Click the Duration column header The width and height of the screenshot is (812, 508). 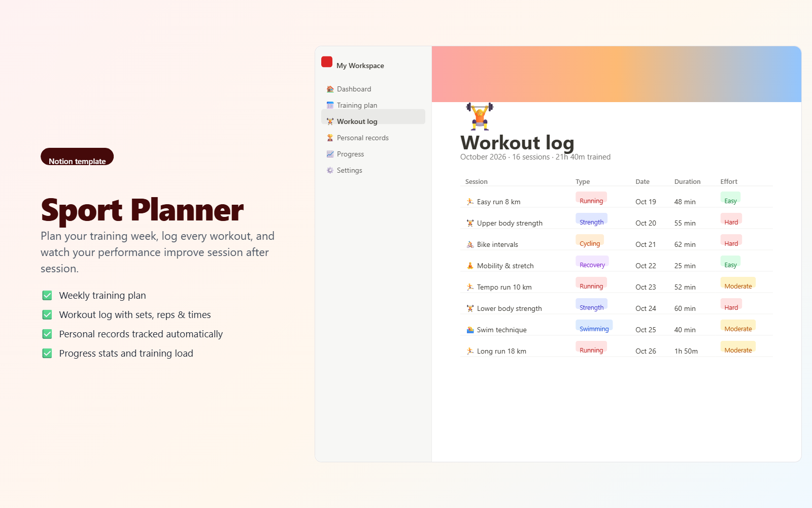(x=687, y=181)
